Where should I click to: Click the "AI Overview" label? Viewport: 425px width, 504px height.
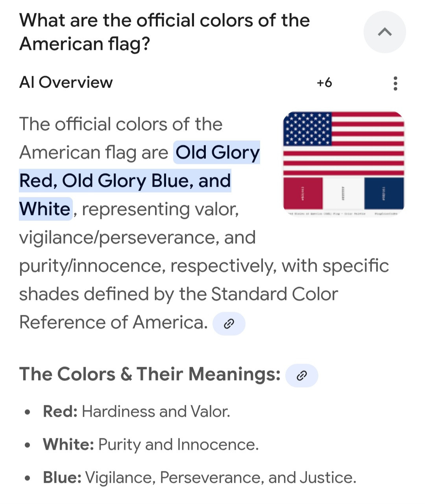tap(66, 83)
